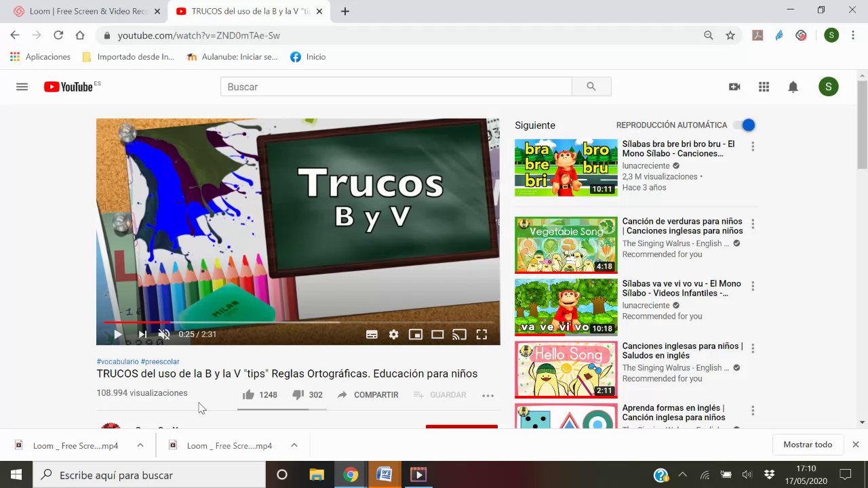
Task: Open the Facebook Inicio bookmark
Action: click(x=309, y=57)
